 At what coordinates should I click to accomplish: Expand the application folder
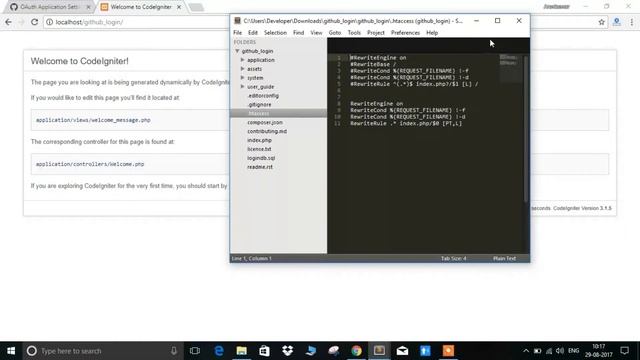click(x=242, y=60)
